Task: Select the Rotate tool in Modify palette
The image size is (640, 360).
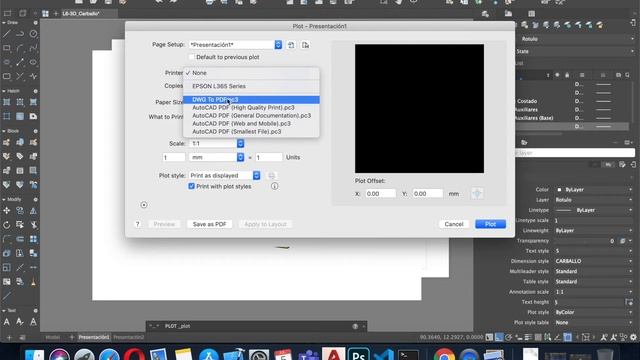Action: pos(7,225)
